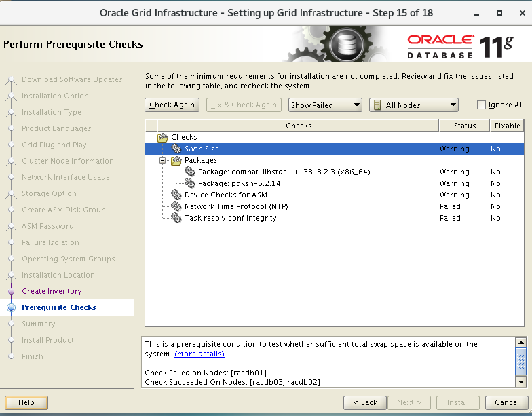Image resolution: width=532 pixels, height=416 pixels.
Task: Select Task resolv.conf Integrity row
Action: (x=334, y=218)
